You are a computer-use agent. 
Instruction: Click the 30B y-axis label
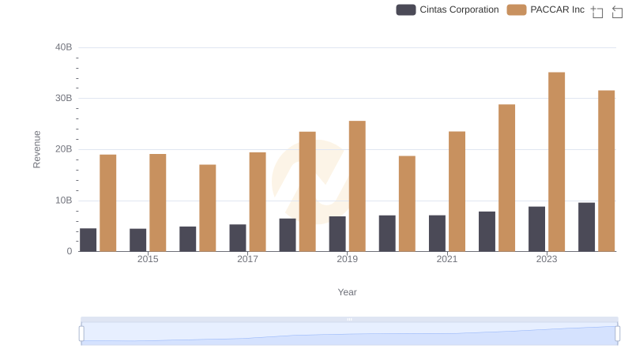click(64, 98)
